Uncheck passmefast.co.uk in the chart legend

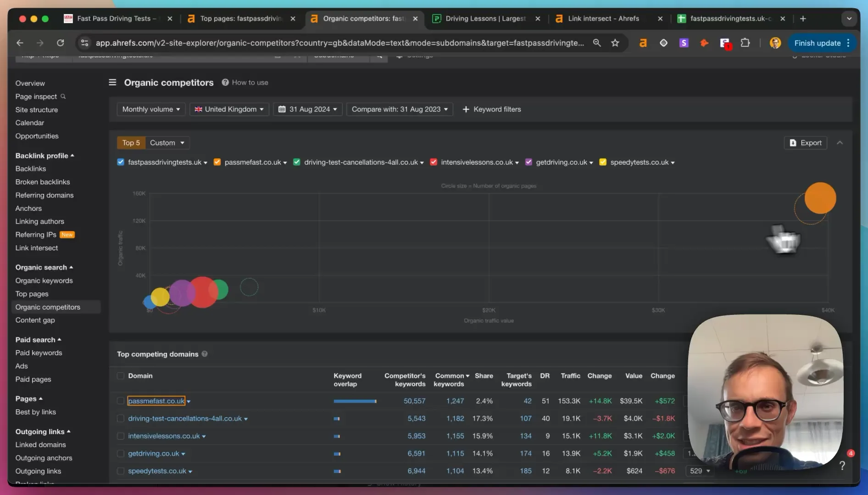click(217, 162)
